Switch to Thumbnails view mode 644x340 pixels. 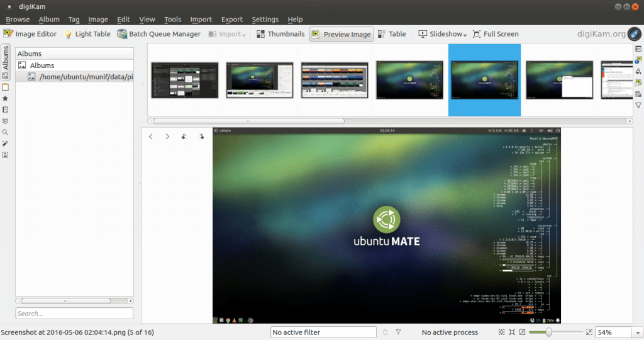click(x=280, y=34)
